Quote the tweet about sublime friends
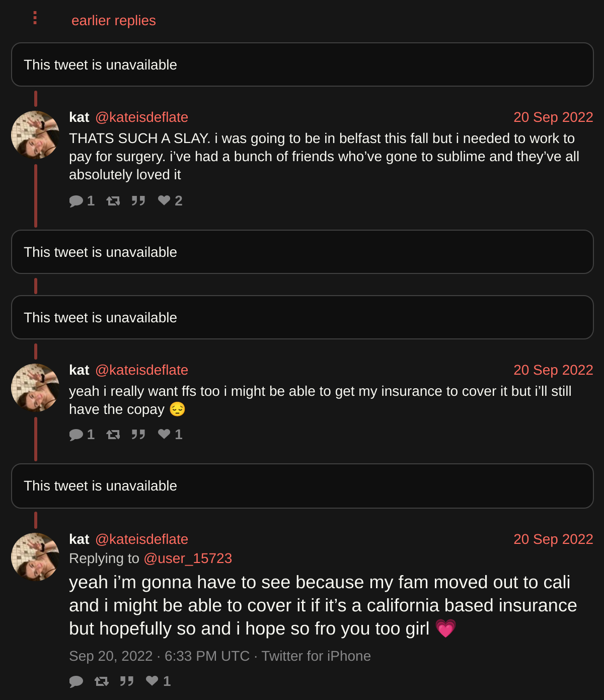Viewport: 604px width, 700px height. coord(138,201)
